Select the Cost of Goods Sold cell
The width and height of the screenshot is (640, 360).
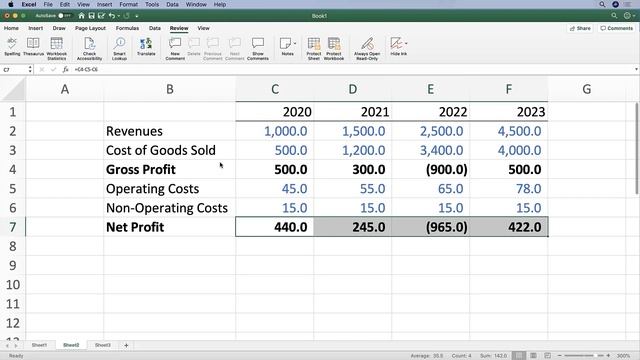169,150
